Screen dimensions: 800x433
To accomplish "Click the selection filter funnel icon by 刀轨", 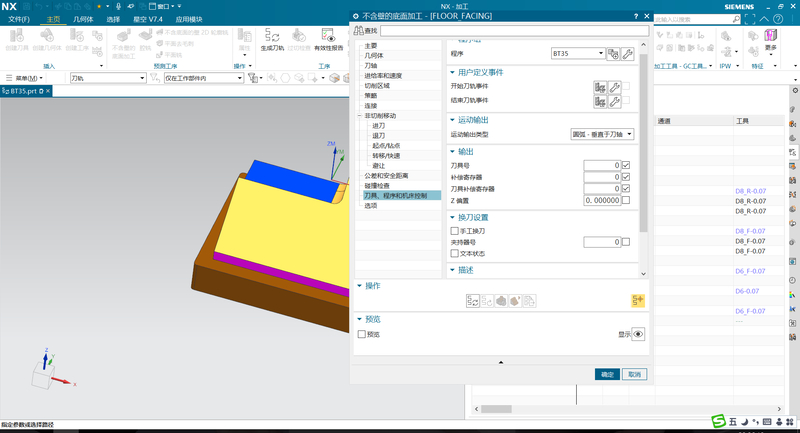I will click(154, 78).
